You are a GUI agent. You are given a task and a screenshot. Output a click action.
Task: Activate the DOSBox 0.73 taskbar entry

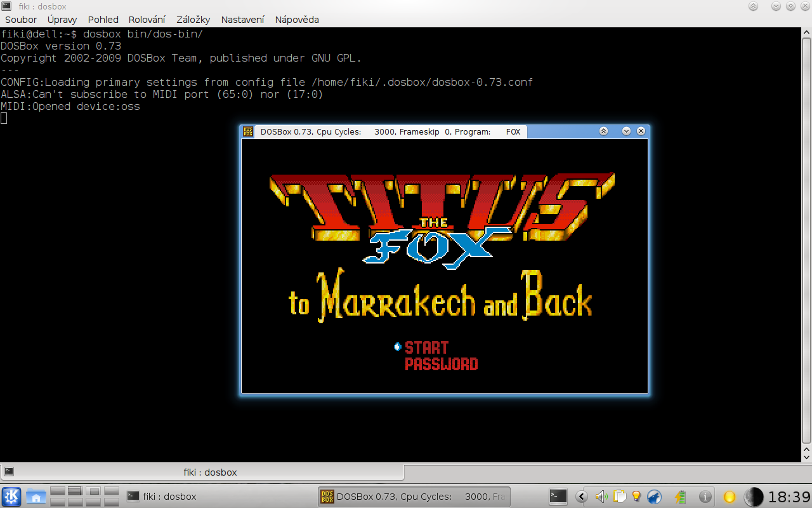414,497
